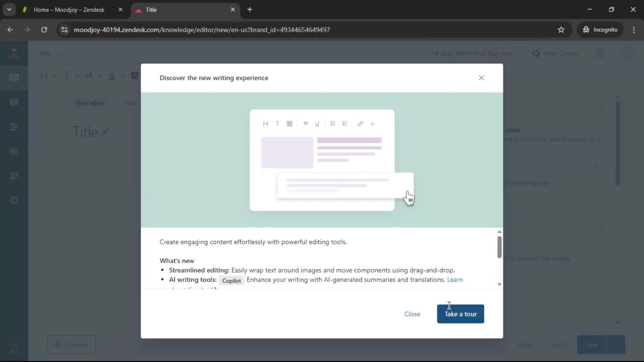The height and width of the screenshot is (362, 644).
Task: Open the Add dropdown menu
Action: [x=49, y=53]
